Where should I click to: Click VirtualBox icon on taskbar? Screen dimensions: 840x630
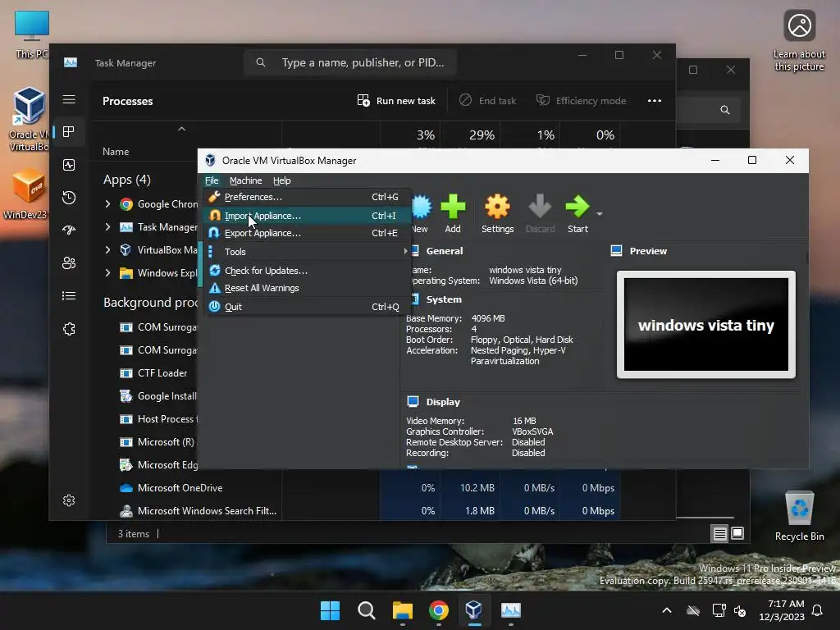(473, 610)
